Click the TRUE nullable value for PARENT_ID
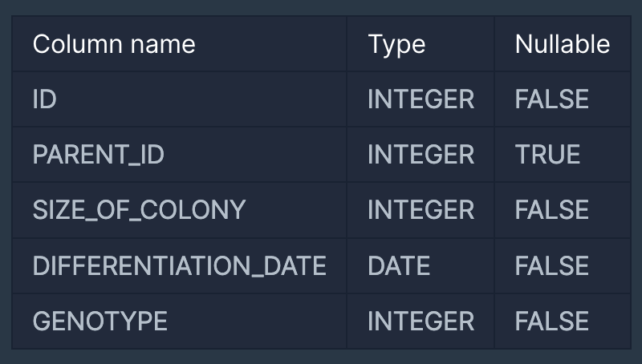Image resolution: width=642 pixels, height=364 pixels. (x=547, y=154)
